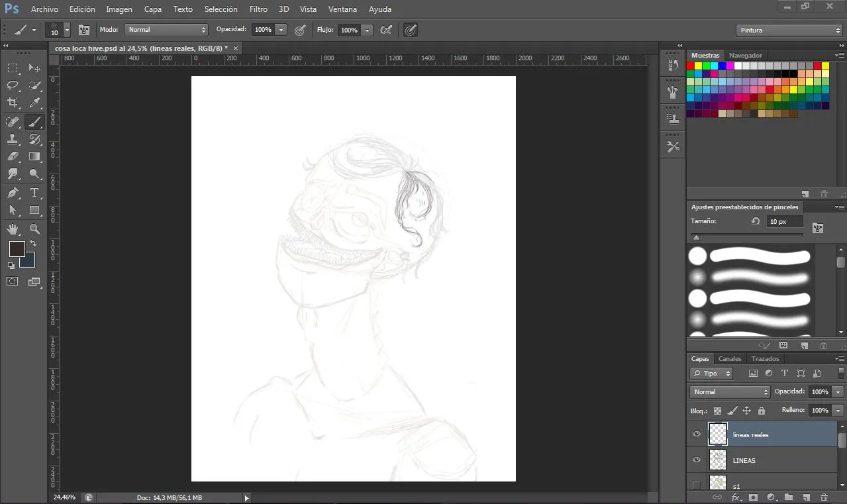Switch to the Trazados tab

coord(765,359)
